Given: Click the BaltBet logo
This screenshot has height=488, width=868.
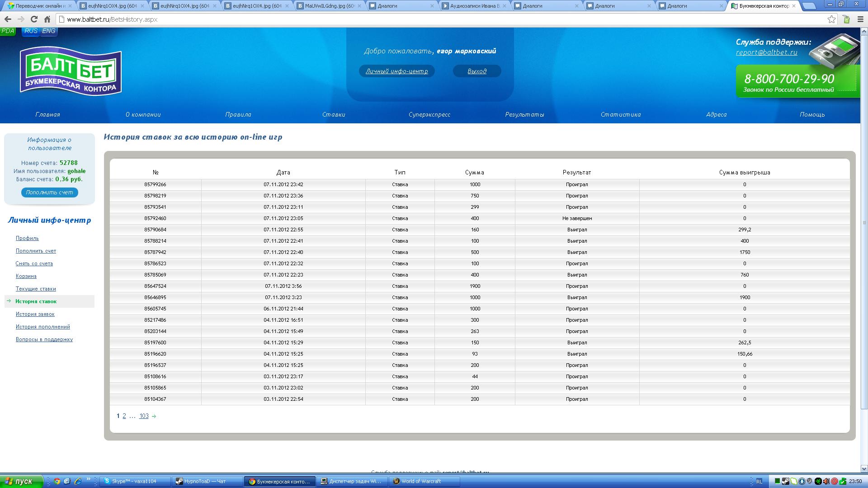Looking at the screenshot, I should click(71, 71).
